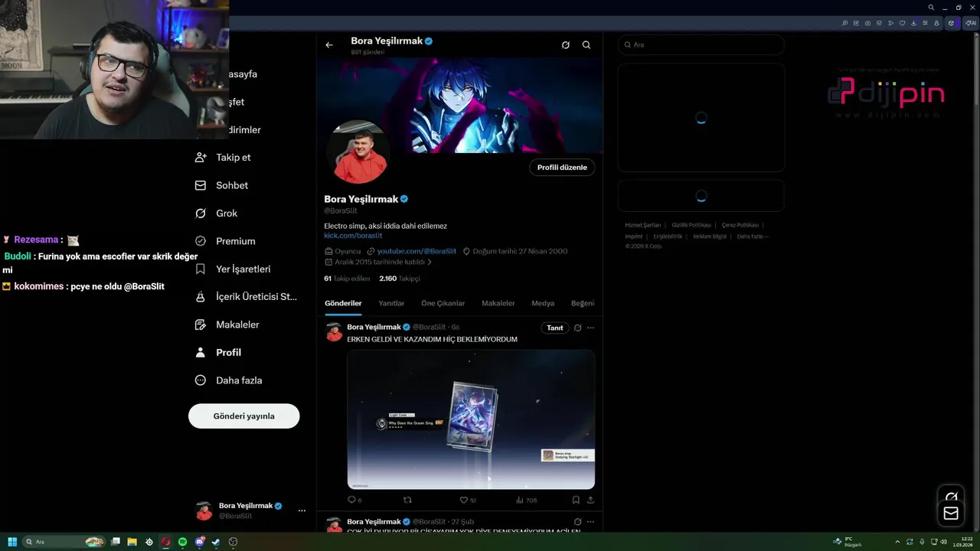Click 2.160 Takipçi followers count
This screenshot has width=980, height=551.
[x=400, y=279]
